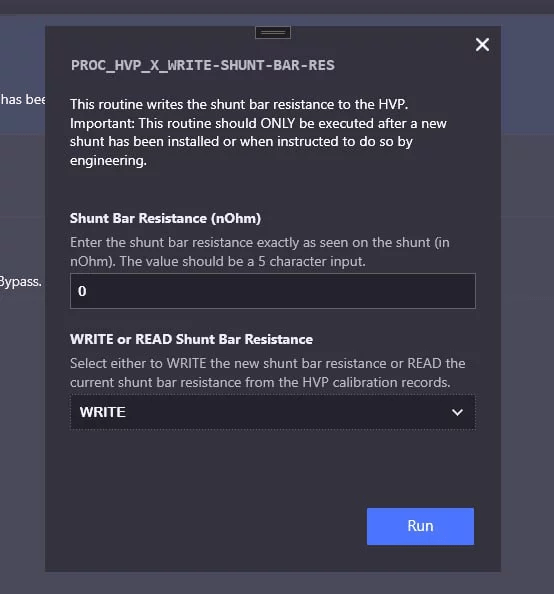Select the PROC_HVP_X_WRITE-SHUNT-BAR-RES title text
Viewport: 554px width, 594px height.
pyautogui.click(x=203, y=66)
